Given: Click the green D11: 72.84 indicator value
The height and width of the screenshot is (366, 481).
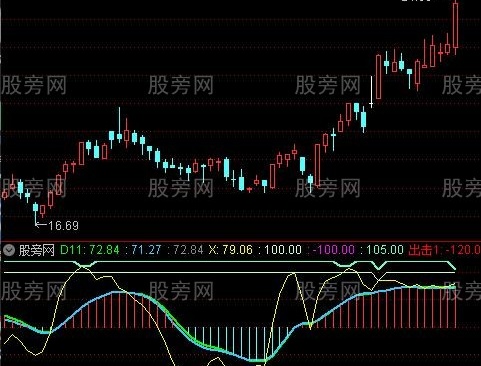Looking at the screenshot, I should (x=90, y=250).
